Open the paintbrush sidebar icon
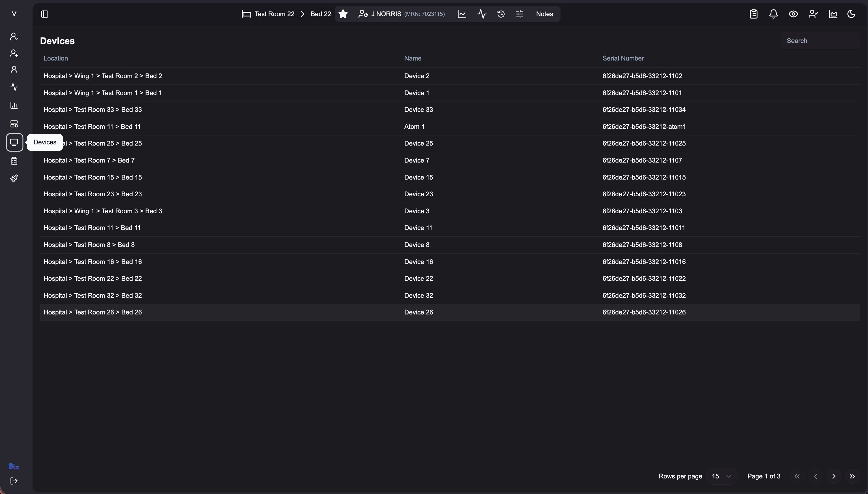 [14, 178]
